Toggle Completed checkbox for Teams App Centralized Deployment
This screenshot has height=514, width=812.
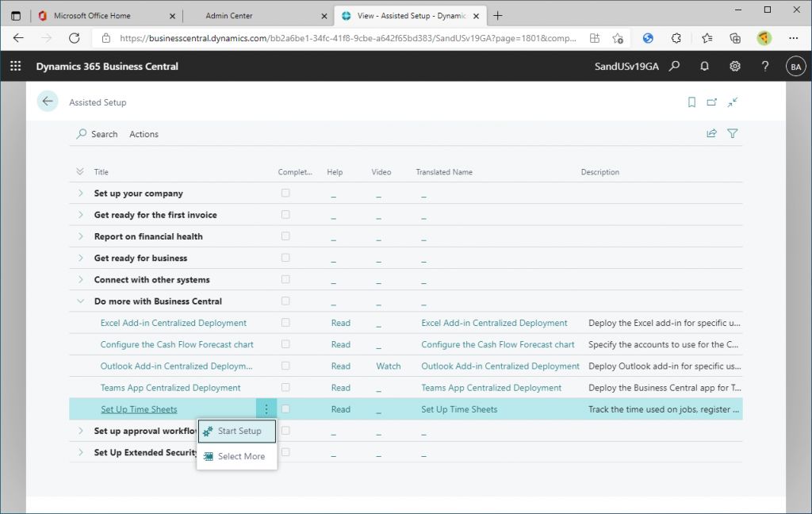[285, 387]
